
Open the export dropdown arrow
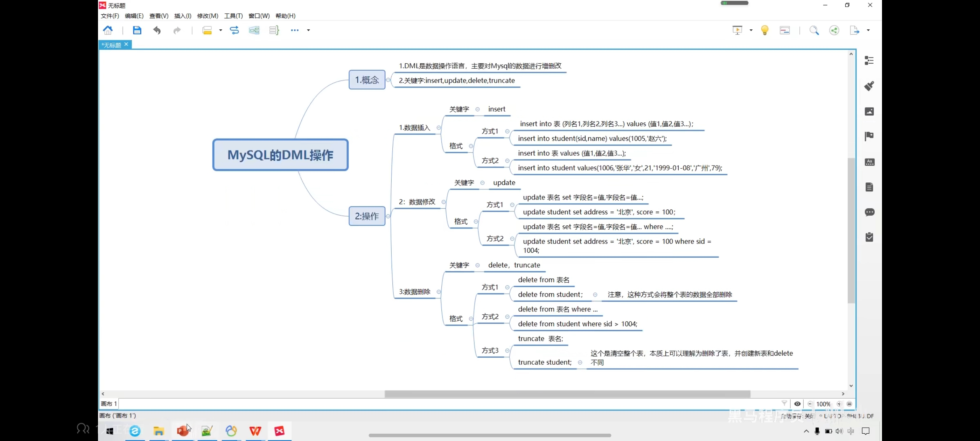pos(868,30)
